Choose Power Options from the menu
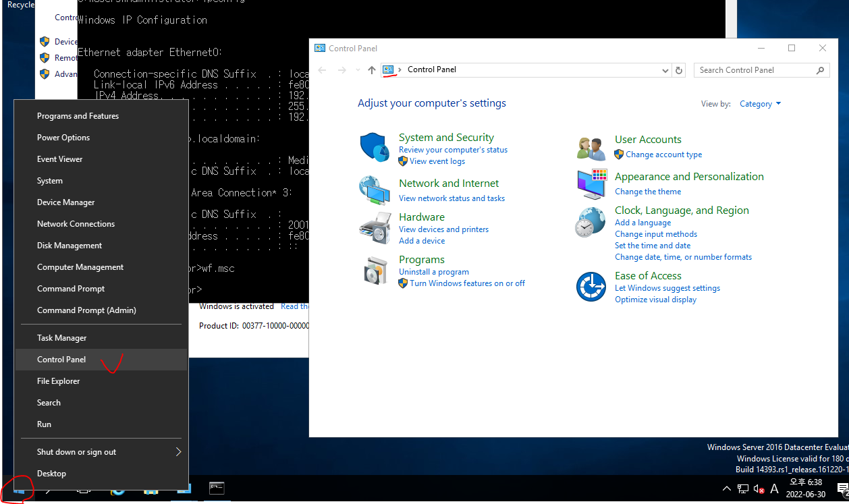This screenshot has width=849, height=504. point(101,138)
